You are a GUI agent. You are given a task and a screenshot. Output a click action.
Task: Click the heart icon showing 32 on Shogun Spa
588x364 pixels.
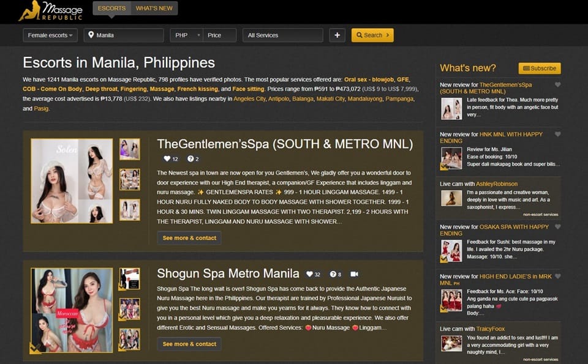click(309, 274)
